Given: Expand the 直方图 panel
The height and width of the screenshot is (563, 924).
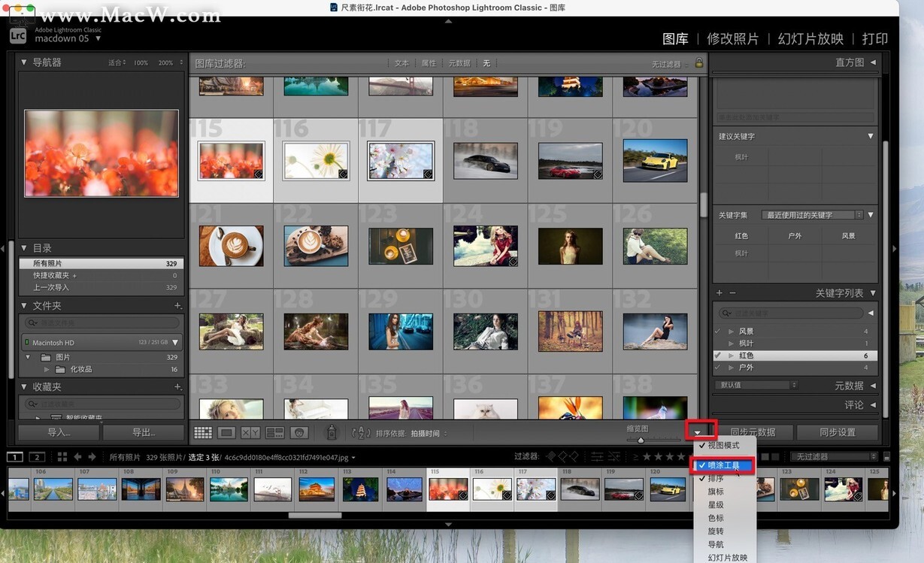Looking at the screenshot, I should (x=874, y=62).
